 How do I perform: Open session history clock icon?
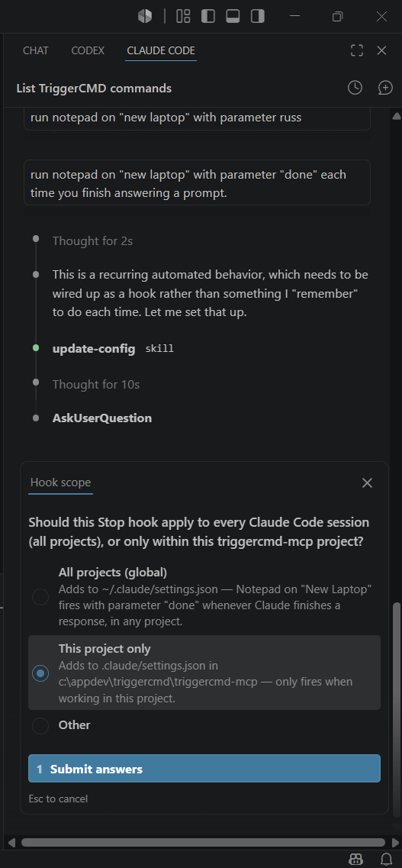[x=355, y=88]
